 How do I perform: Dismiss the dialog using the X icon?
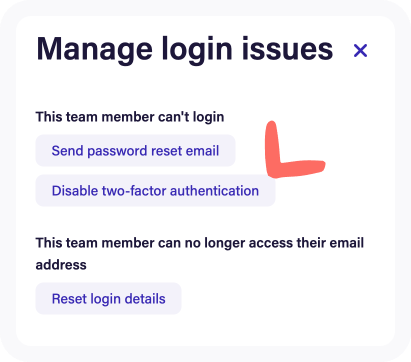pos(360,51)
